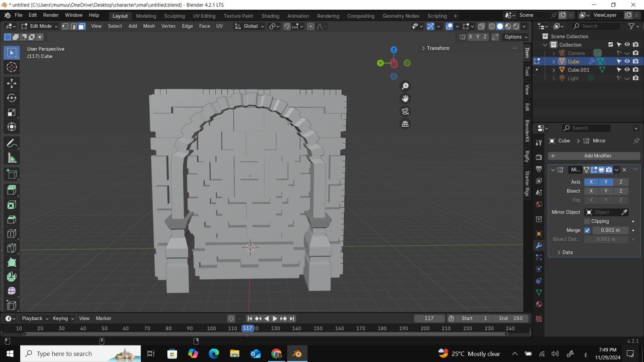Open the Tool tab in the sidebar

527,71
